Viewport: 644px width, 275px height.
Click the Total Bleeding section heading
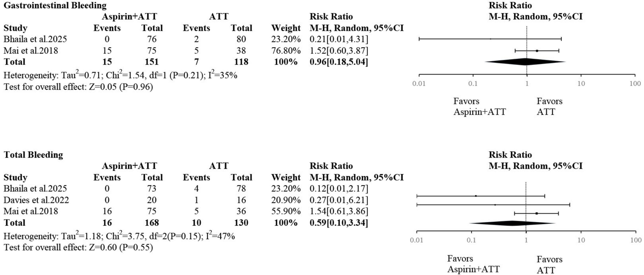coord(33,155)
